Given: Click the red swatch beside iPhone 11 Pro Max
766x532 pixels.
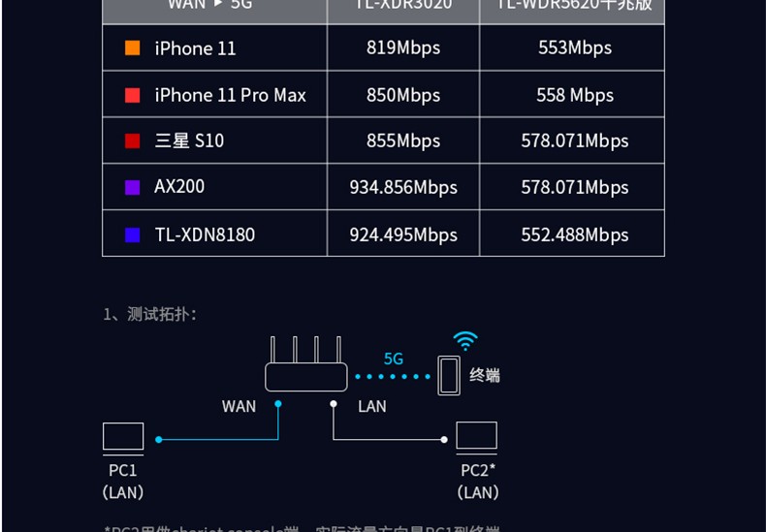Looking at the screenshot, I should click(133, 95).
